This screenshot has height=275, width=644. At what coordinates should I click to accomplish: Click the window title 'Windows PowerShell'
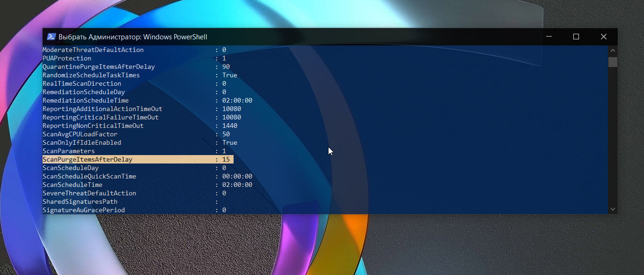pos(175,37)
